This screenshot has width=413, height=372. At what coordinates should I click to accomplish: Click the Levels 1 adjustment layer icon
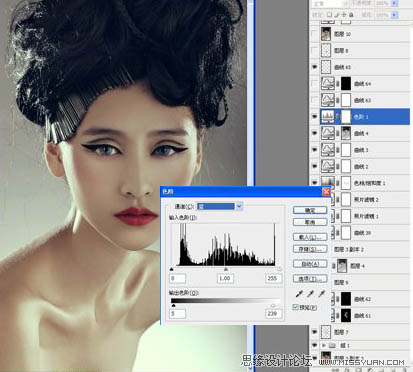328,117
